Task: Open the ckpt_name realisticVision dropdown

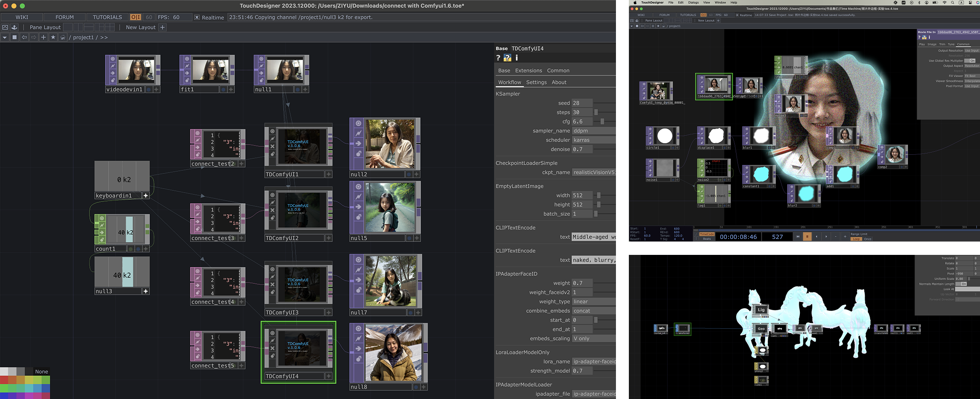Action: point(594,172)
